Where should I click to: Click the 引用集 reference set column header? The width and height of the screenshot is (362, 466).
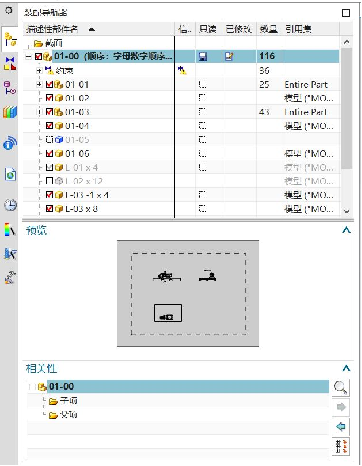coord(311,29)
